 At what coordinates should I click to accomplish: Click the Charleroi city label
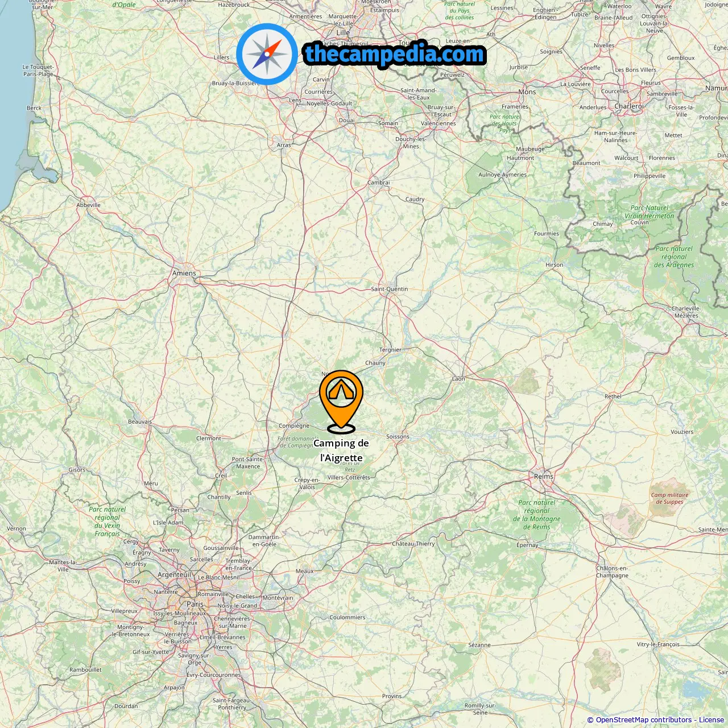(x=629, y=106)
